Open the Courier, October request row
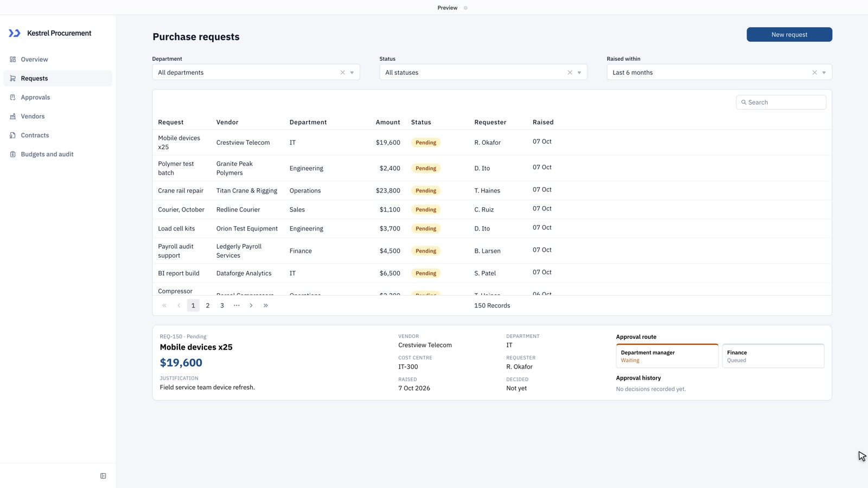 coord(492,209)
